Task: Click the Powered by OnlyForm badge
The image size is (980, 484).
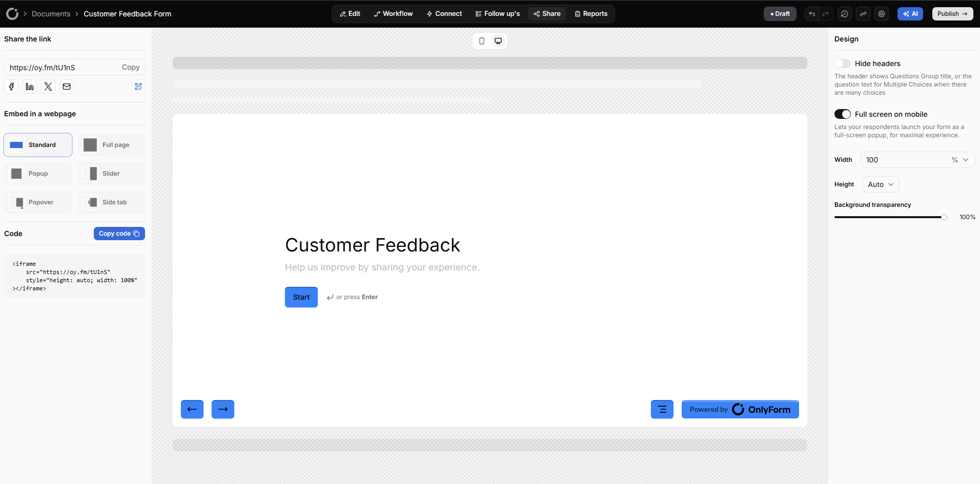Action: [740, 409]
